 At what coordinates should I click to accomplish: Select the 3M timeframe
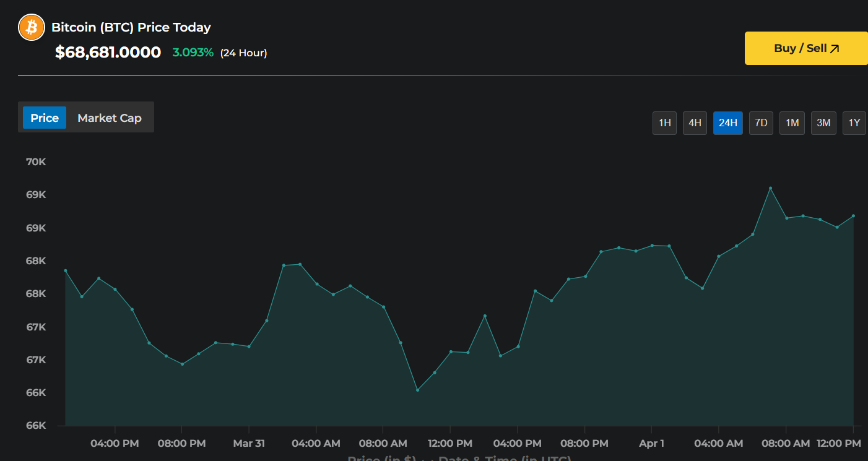click(823, 123)
